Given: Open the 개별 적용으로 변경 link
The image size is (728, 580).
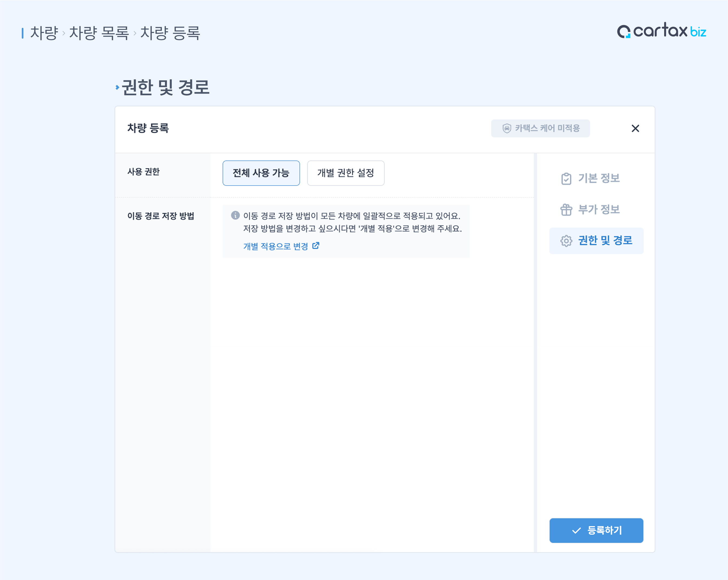Looking at the screenshot, I should pos(275,246).
